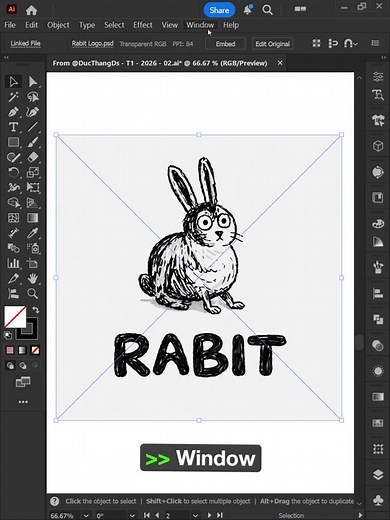Select the Rectangle tool

13,142
